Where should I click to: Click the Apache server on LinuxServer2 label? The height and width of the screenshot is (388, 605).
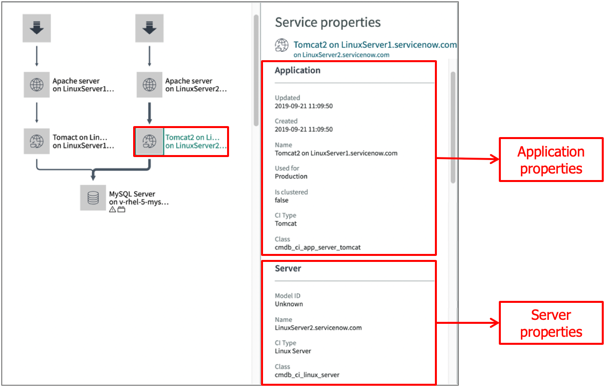196,85
